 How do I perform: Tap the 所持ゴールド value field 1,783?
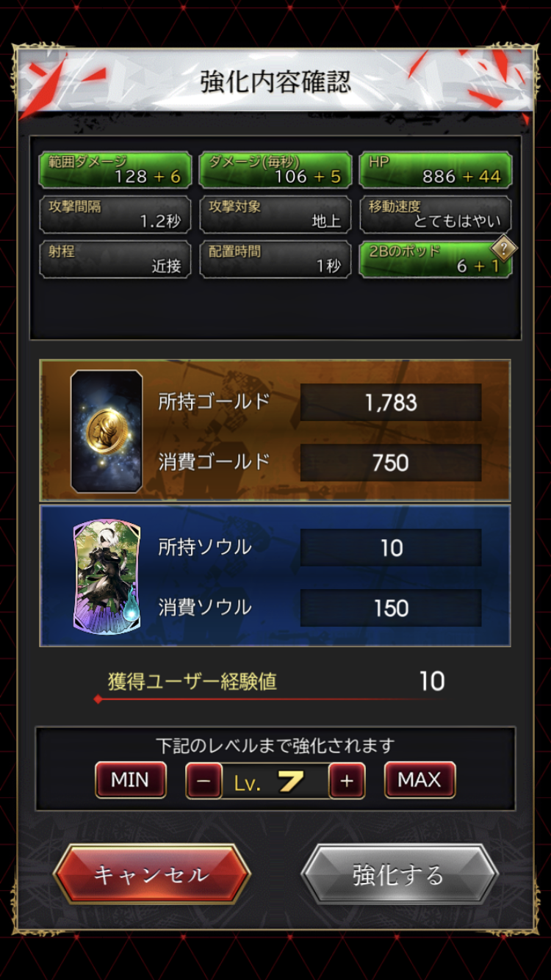pos(391,402)
